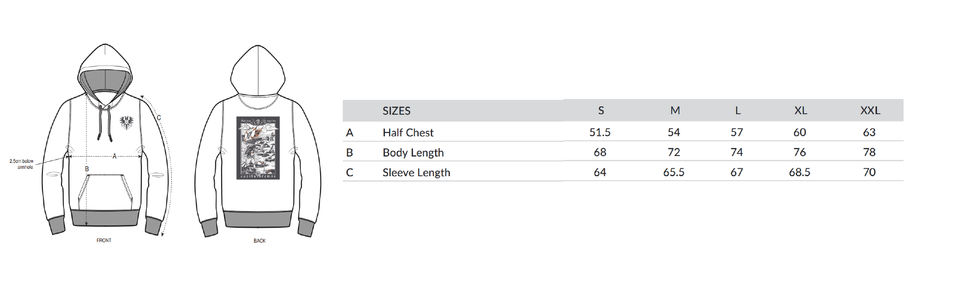Click the back hoodie illustration
980x282 pixels.
pyautogui.click(x=258, y=141)
